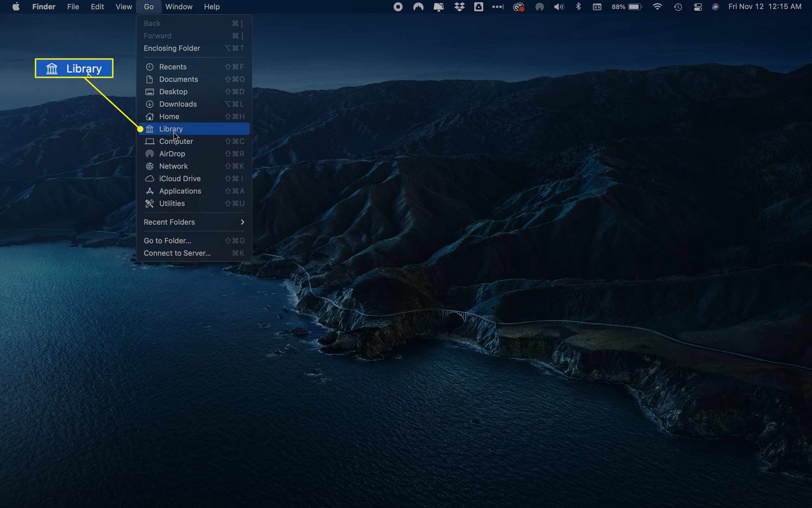Click the Library building icon in menu
The image size is (812, 508).
pos(149,129)
